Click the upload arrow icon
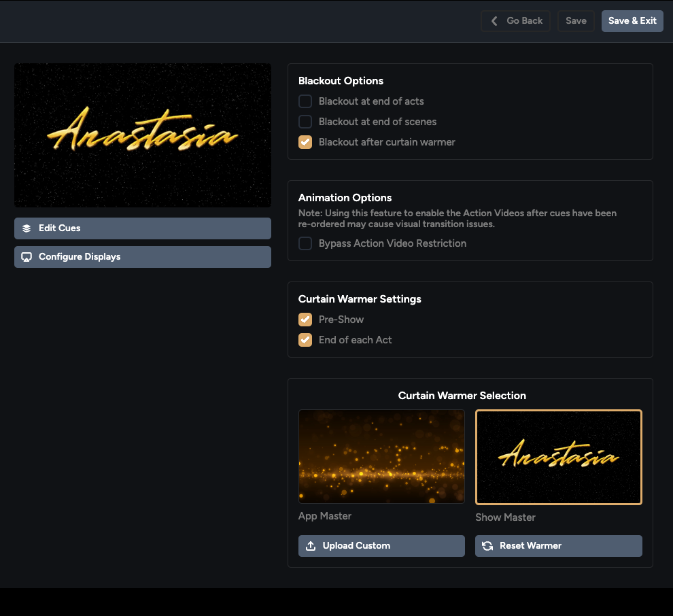Image resolution: width=673 pixels, height=616 pixels. [x=311, y=545]
